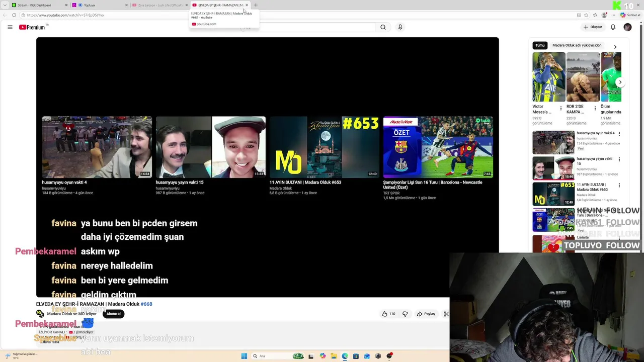Open sidebar husamvuyuyu oyun vakti 4 video

point(553,142)
